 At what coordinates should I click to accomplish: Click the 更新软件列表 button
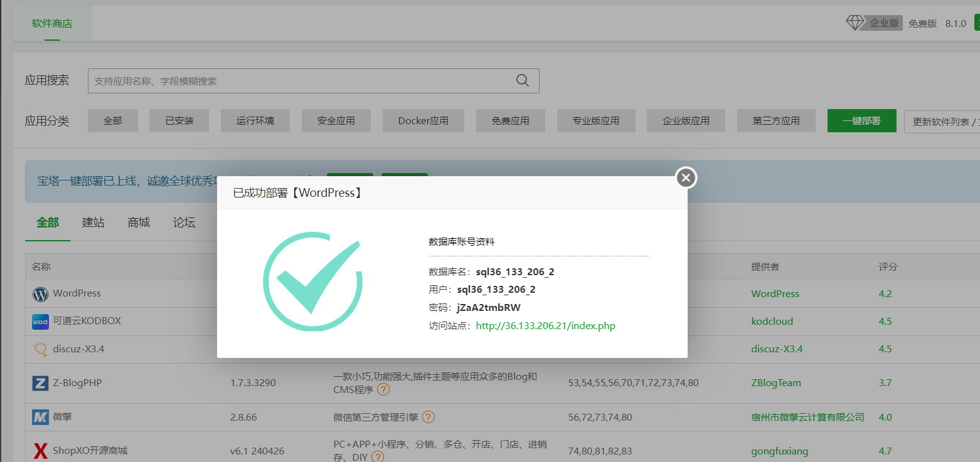pyautogui.click(x=942, y=122)
